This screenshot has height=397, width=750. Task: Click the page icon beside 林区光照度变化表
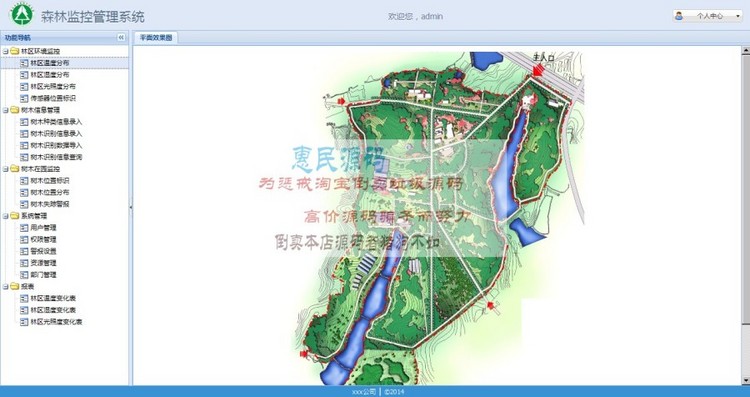pyautogui.click(x=24, y=322)
